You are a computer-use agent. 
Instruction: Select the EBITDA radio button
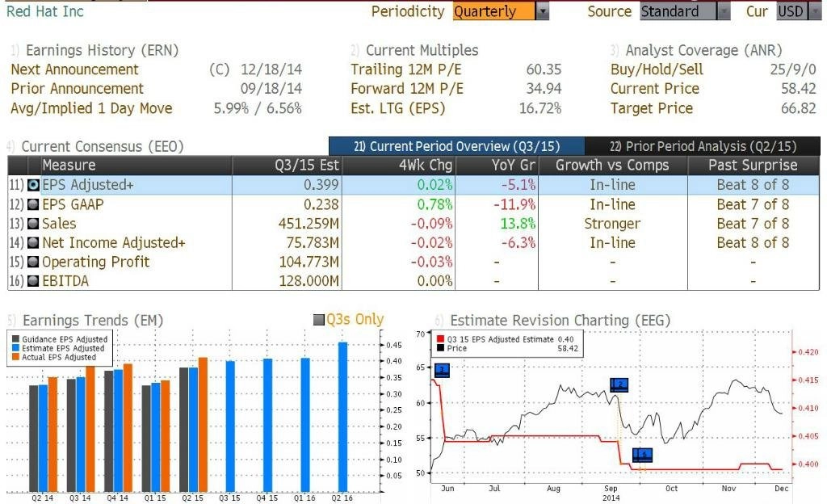pos(33,281)
